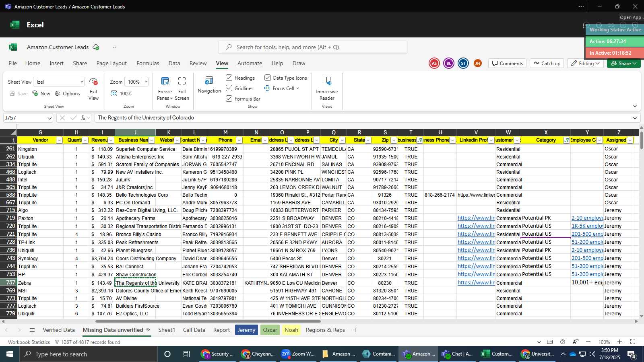Open 2-10 employees link in row 719

click(587, 218)
